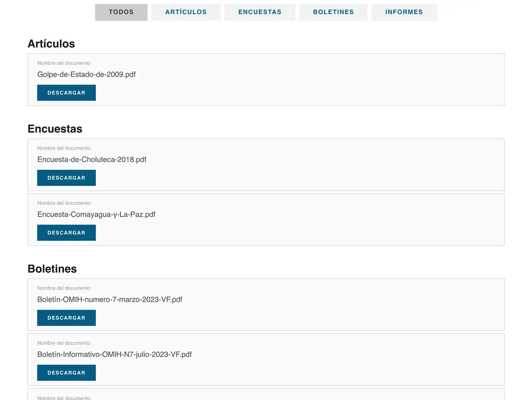Click the file name Boletín-Informativo-OMIH-N7-julio-2023-VF.pdf
Screen dimensions: 532x400
(x=114, y=354)
